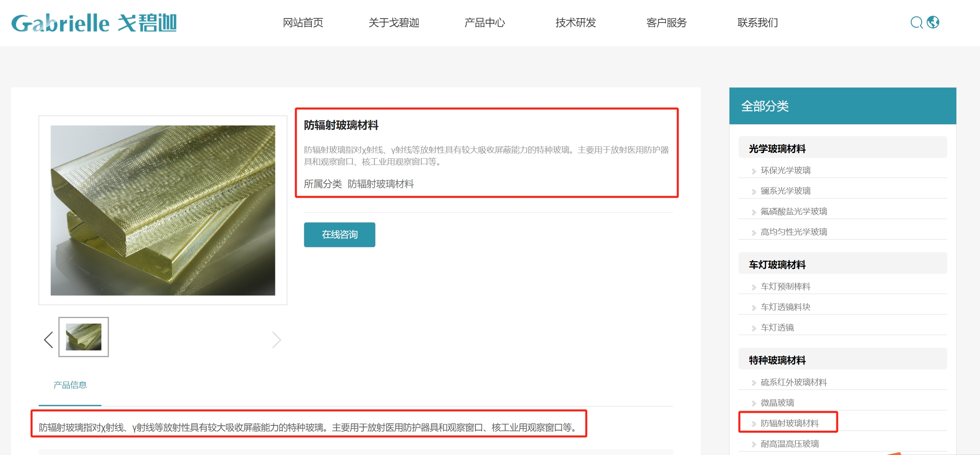Click the large radiation glass product image
The width and height of the screenshot is (980, 455).
click(x=163, y=210)
